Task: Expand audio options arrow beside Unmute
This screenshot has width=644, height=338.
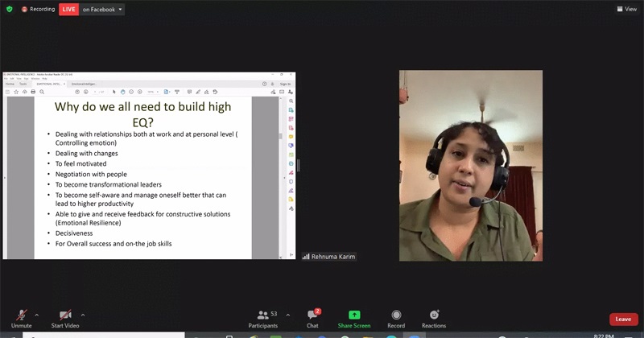Action: pos(36,315)
